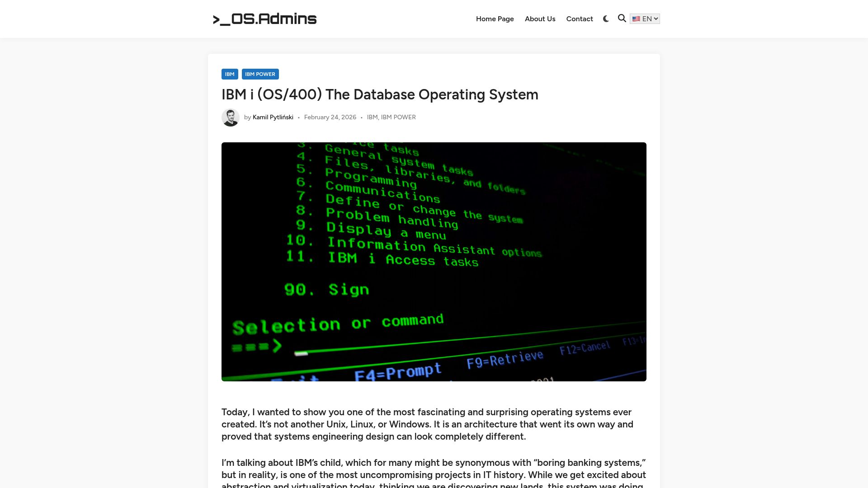Click Kamil Pytliński's author avatar

pyautogui.click(x=231, y=117)
